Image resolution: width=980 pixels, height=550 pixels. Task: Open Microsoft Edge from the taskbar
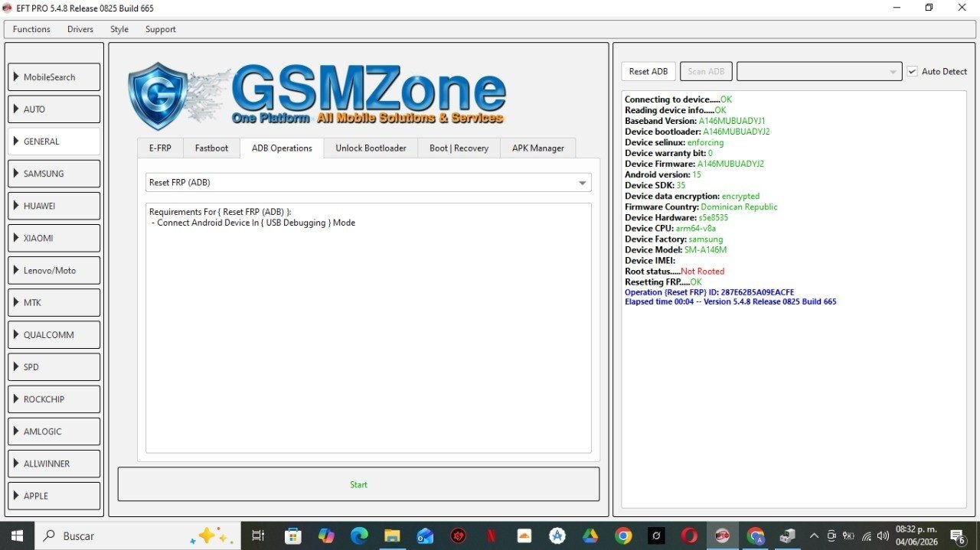point(360,535)
